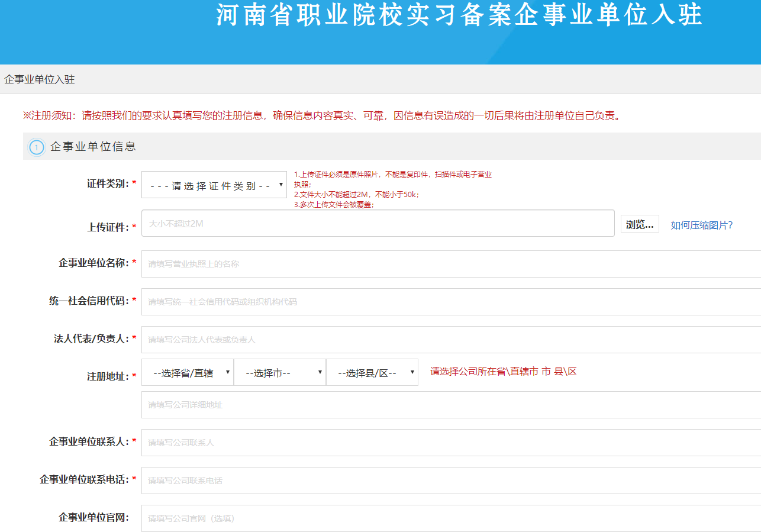The image size is (761, 532).
Task: Open the 证件类别 dropdown
Action: [214, 186]
